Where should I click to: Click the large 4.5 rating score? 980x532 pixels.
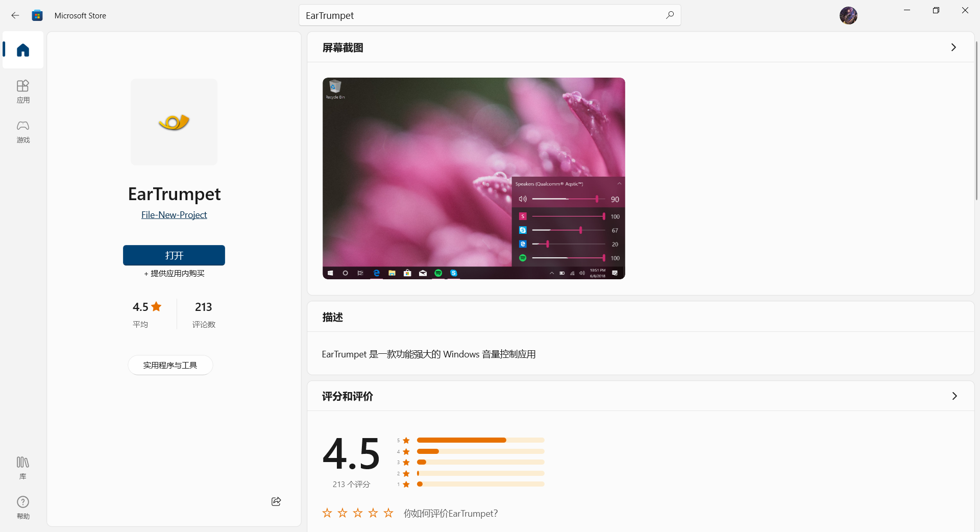[x=351, y=453]
